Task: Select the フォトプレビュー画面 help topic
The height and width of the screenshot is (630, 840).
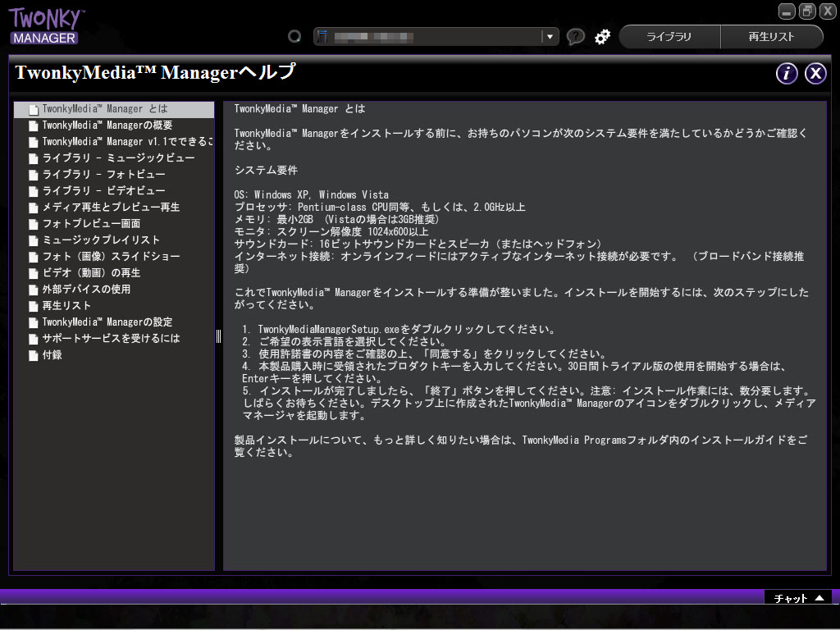Action: [x=90, y=223]
